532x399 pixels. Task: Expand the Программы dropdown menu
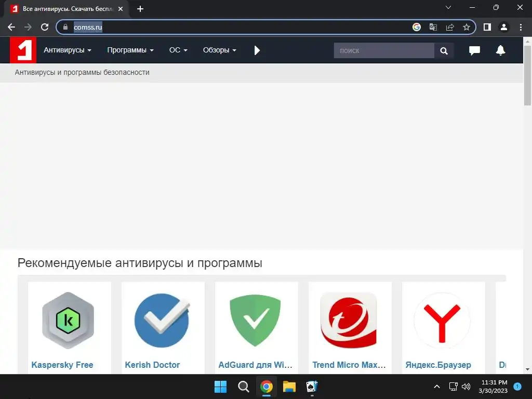130,50
